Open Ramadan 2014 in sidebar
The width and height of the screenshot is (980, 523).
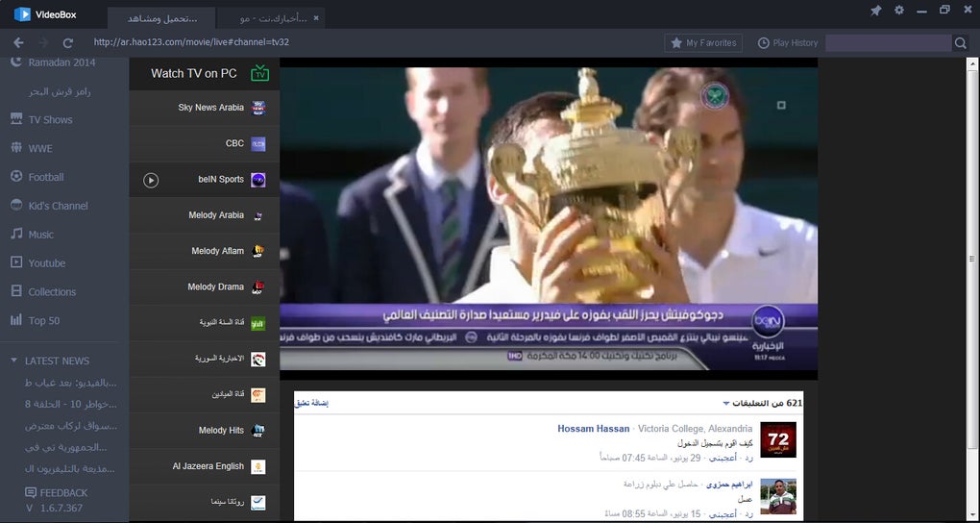tap(61, 62)
